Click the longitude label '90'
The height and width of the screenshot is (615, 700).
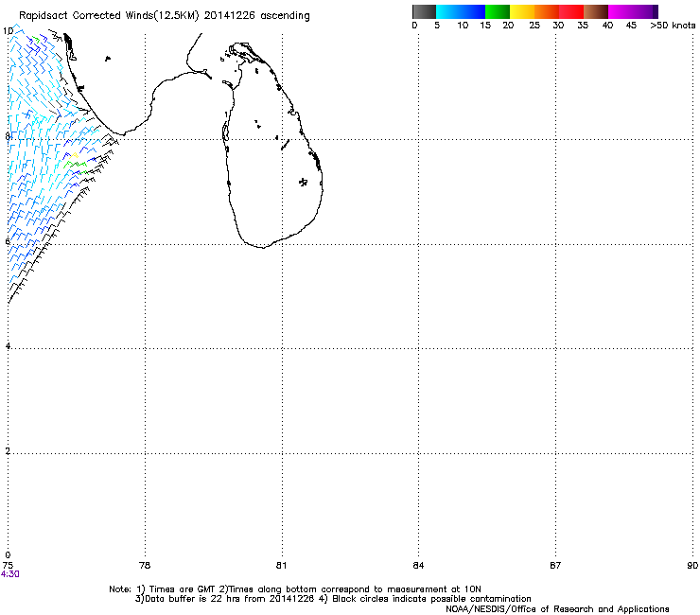coord(692,565)
